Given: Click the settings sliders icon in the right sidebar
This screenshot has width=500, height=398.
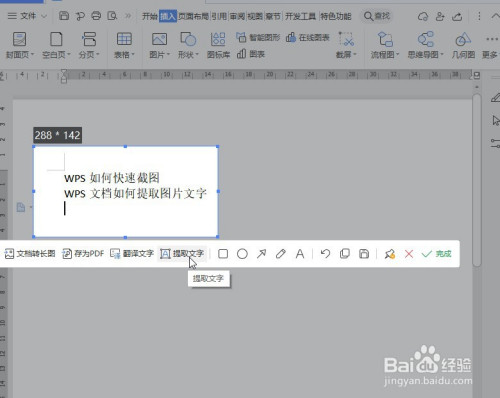Looking at the screenshot, I should [x=496, y=143].
